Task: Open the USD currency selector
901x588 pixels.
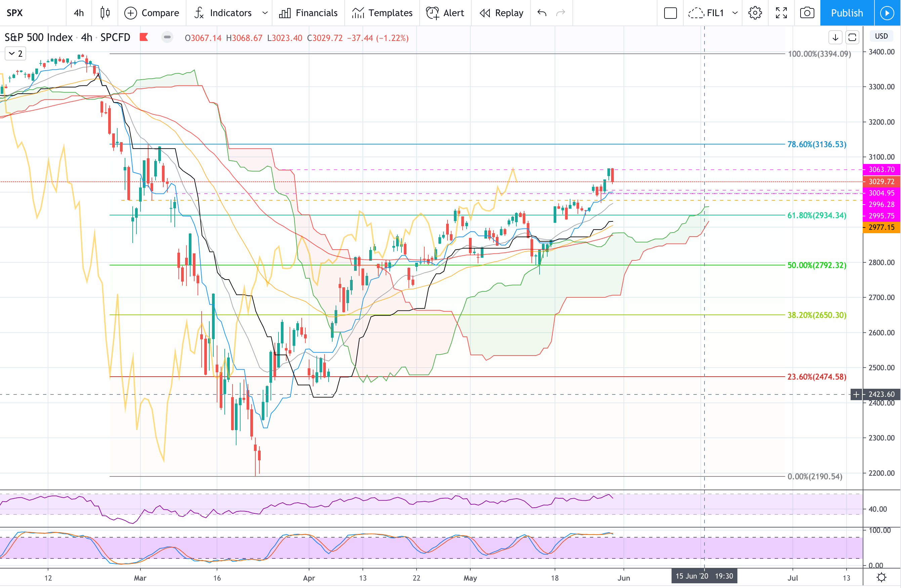Action: [x=881, y=36]
